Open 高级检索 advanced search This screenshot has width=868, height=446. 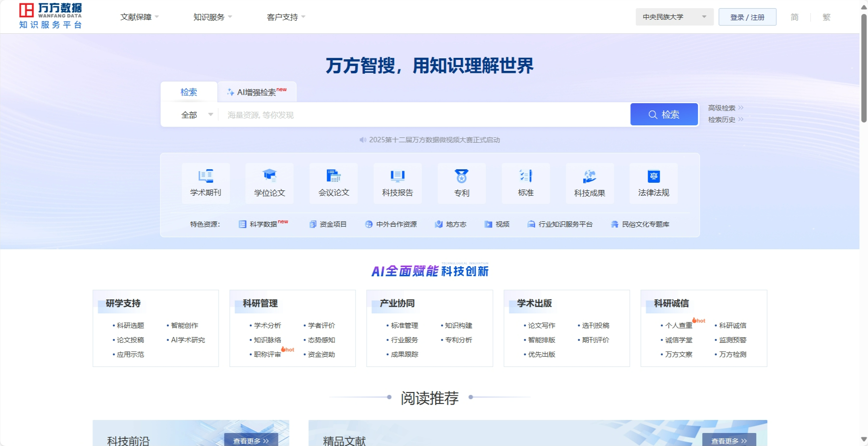(726, 108)
